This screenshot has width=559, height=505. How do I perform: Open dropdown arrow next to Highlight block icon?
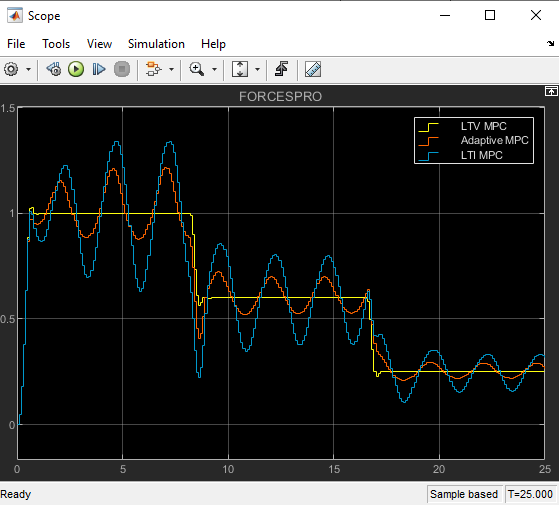click(171, 69)
